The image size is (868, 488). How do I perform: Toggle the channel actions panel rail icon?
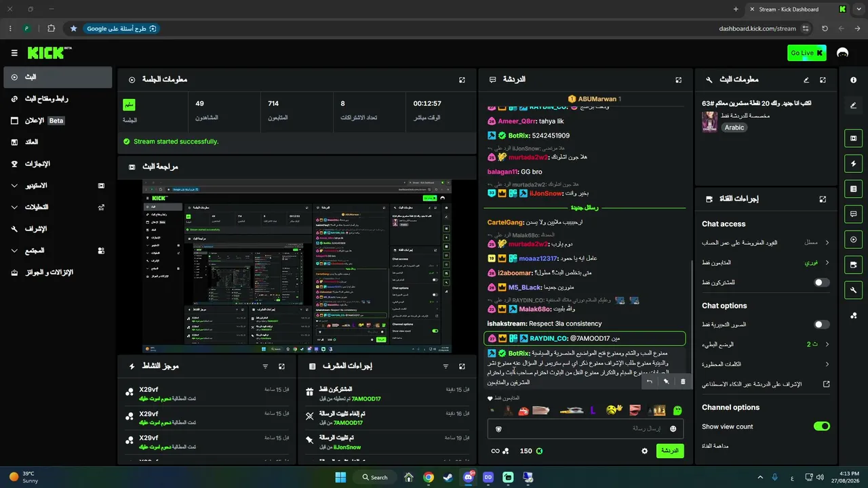(x=853, y=264)
